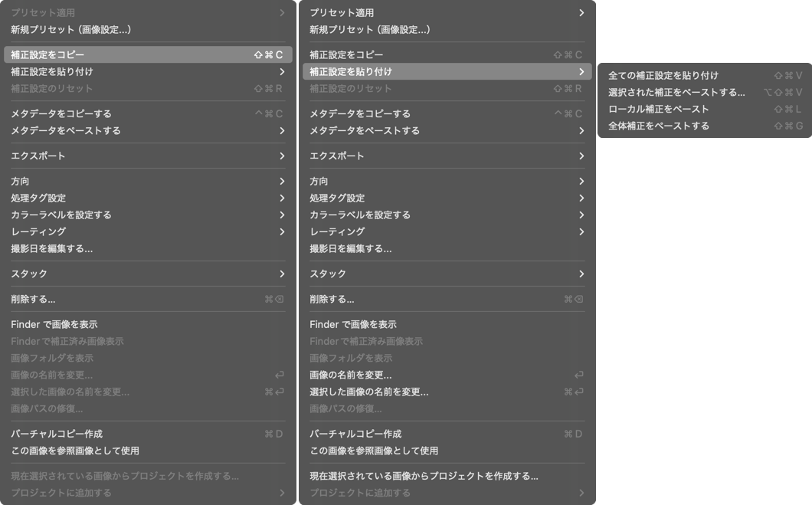This screenshot has width=812, height=505.
Task: Expand レーティング in left menu
Action: 148,231
